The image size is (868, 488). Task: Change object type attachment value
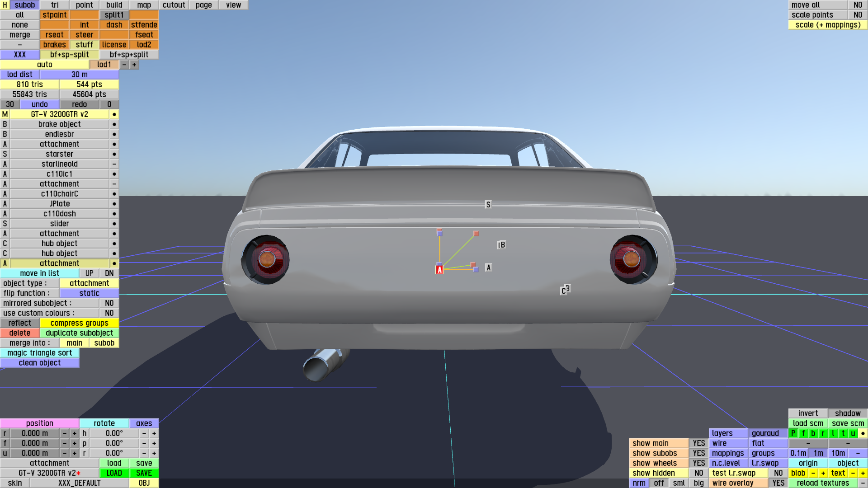point(89,283)
